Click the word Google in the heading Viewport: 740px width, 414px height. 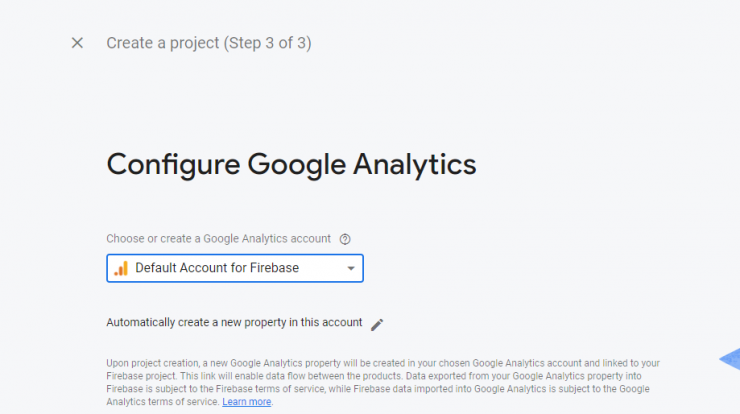(296, 165)
